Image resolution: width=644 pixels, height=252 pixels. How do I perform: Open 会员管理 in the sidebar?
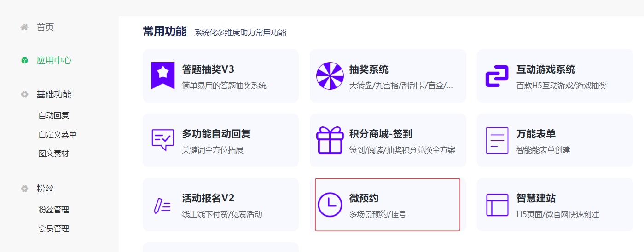click(54, 229)
